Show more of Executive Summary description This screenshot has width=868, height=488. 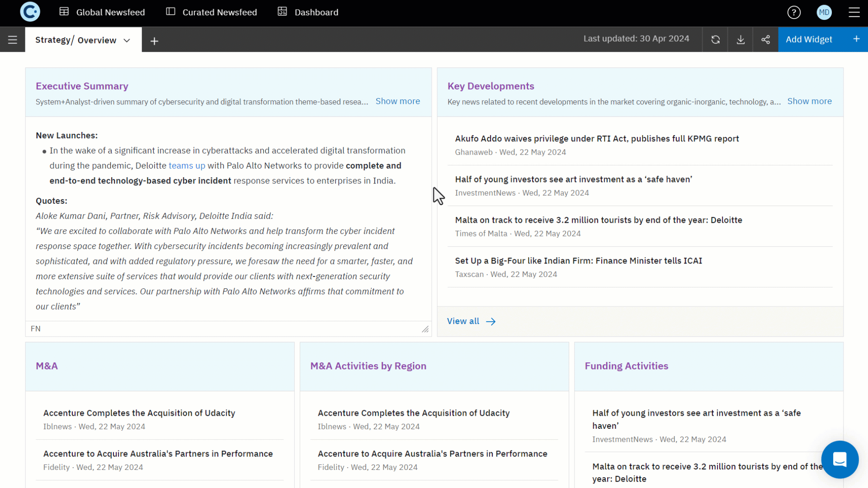click(x=398, y=101)
